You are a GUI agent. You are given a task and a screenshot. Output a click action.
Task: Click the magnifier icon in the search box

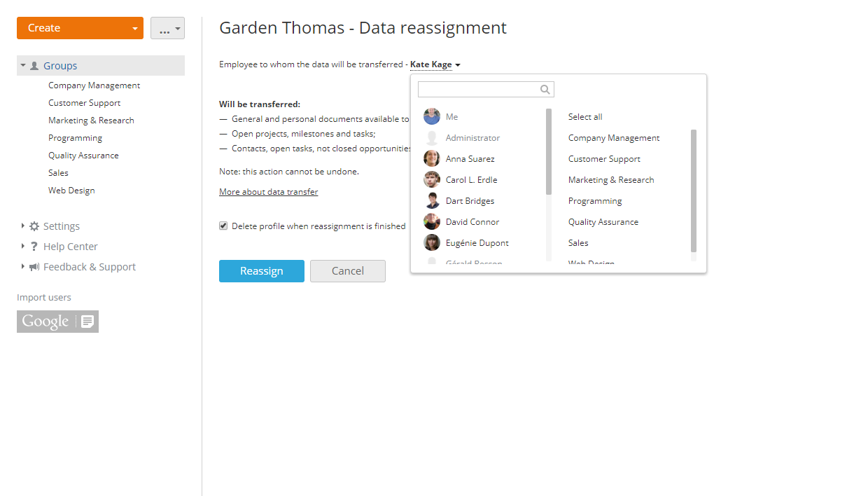tap(545, 89)
